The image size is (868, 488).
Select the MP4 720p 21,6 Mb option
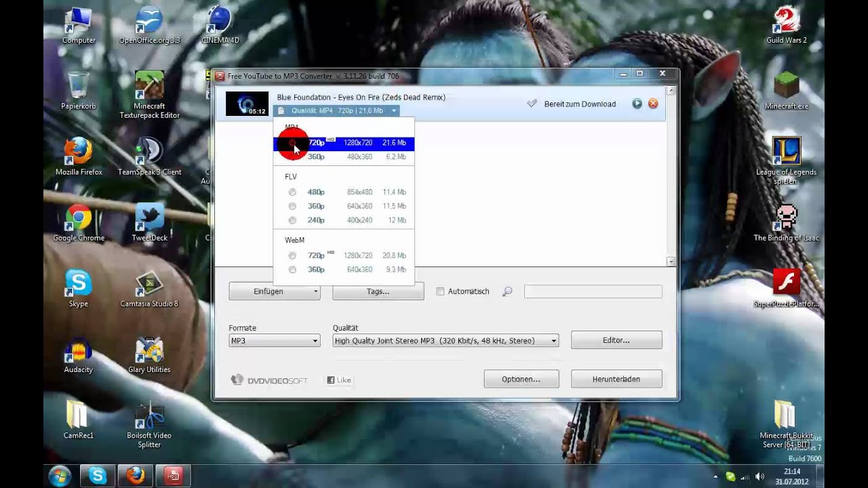point(344,143)
